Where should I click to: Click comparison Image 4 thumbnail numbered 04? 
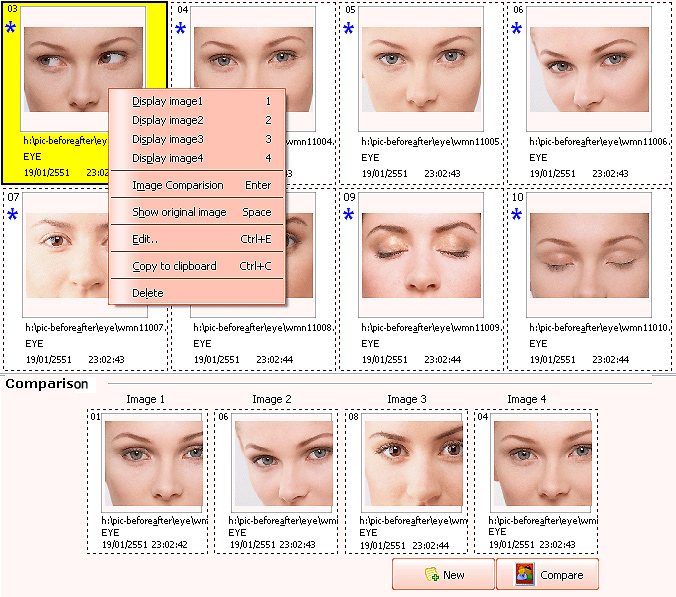543,463
